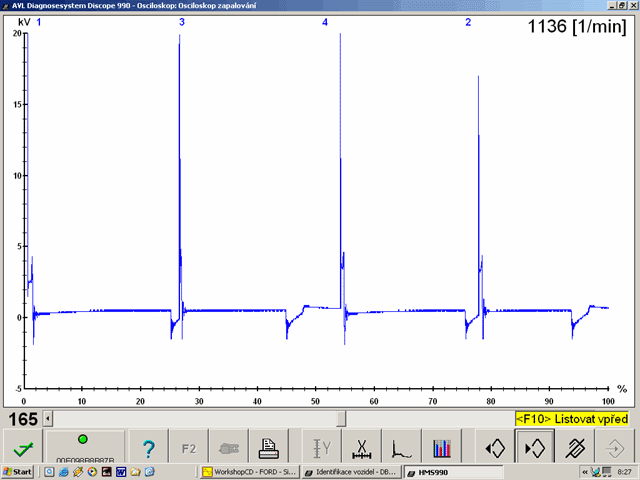
Task: Print the ignition waveform with printer icon
Action: coord(269,448)
